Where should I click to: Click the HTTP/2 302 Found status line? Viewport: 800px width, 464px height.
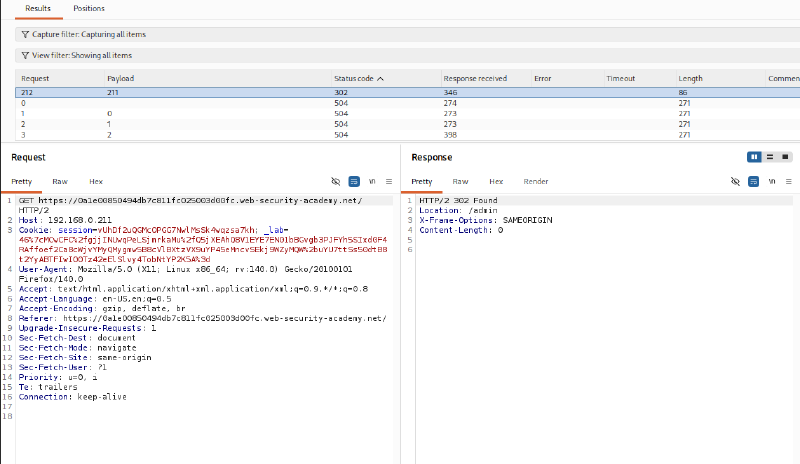(x=458, y=201)
